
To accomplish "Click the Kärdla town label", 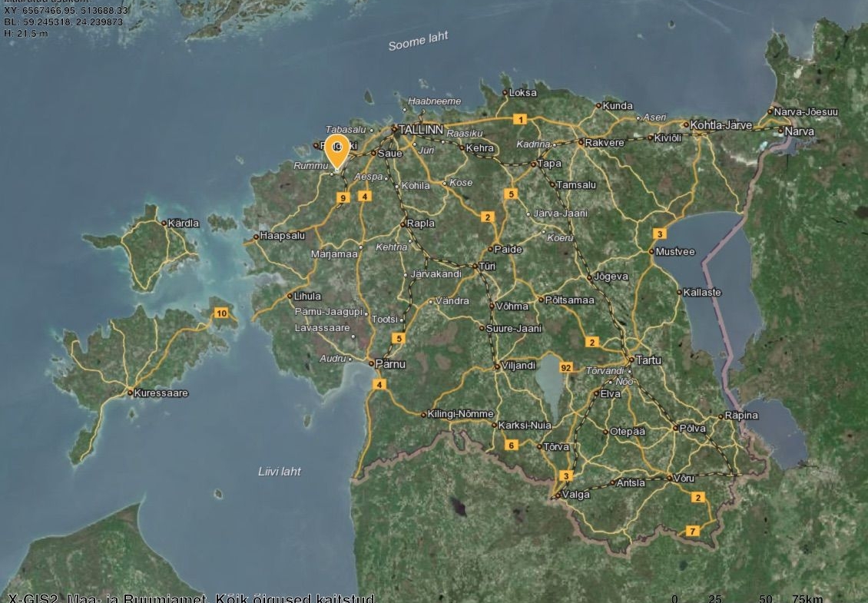I will [x=183, y=224].
